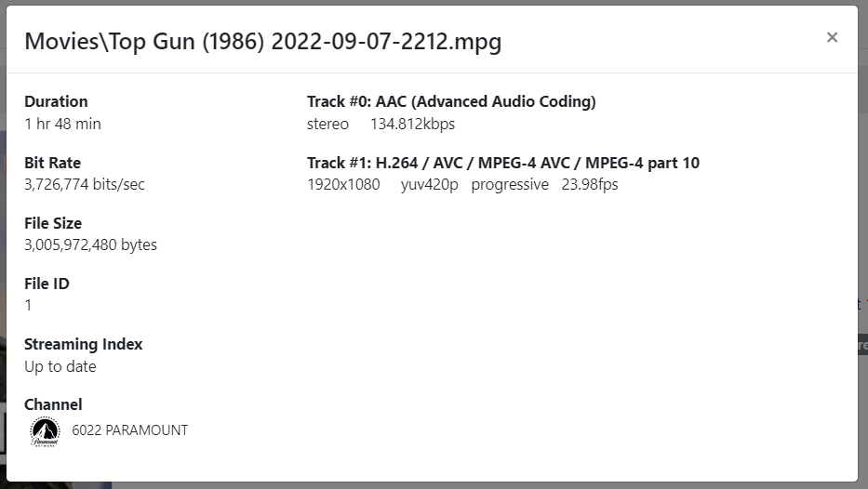The width and height of the screenshot is (868, 489).
Task: Click the Track #1 H.264 video heading
Action: [502, 163]
